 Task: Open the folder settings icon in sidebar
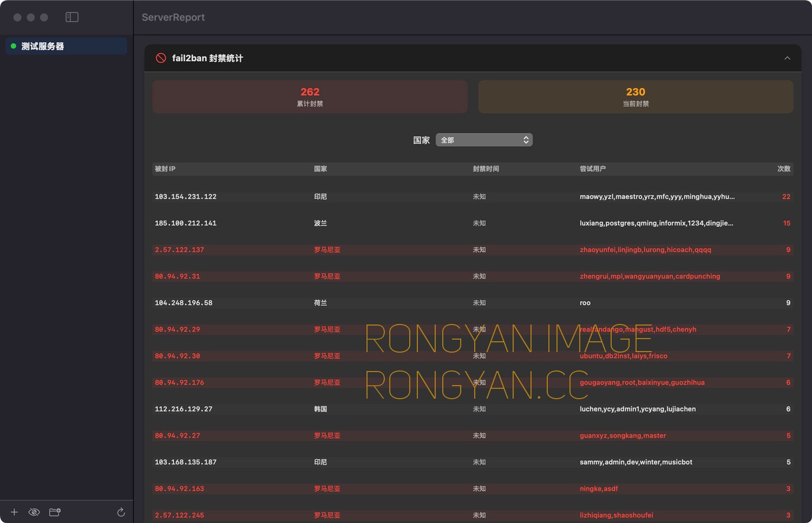point(55,512)
